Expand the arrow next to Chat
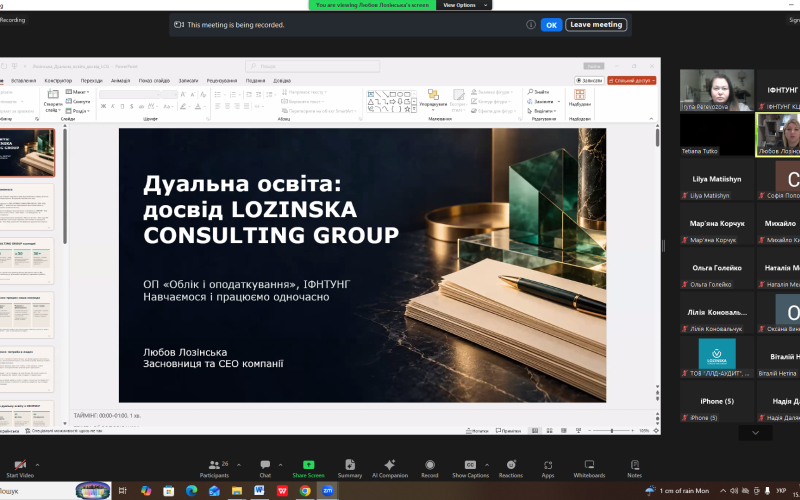The width and height of the screenshot is (800, 500). [x=280, y=465]
